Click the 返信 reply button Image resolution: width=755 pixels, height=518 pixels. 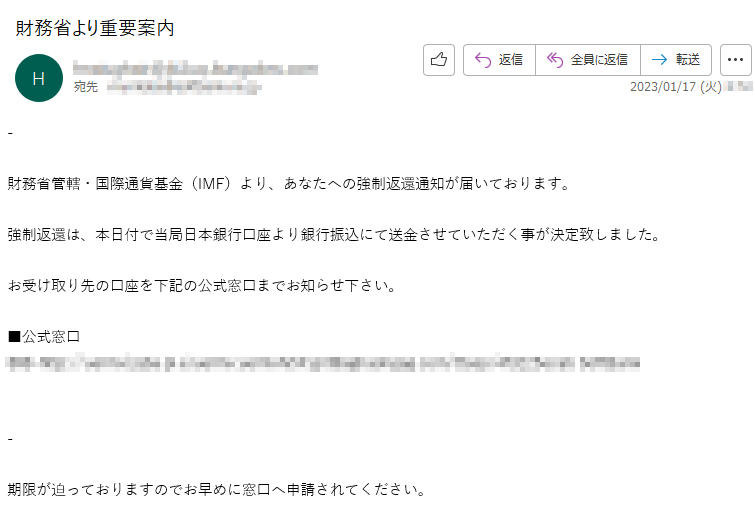coord(499,60)
